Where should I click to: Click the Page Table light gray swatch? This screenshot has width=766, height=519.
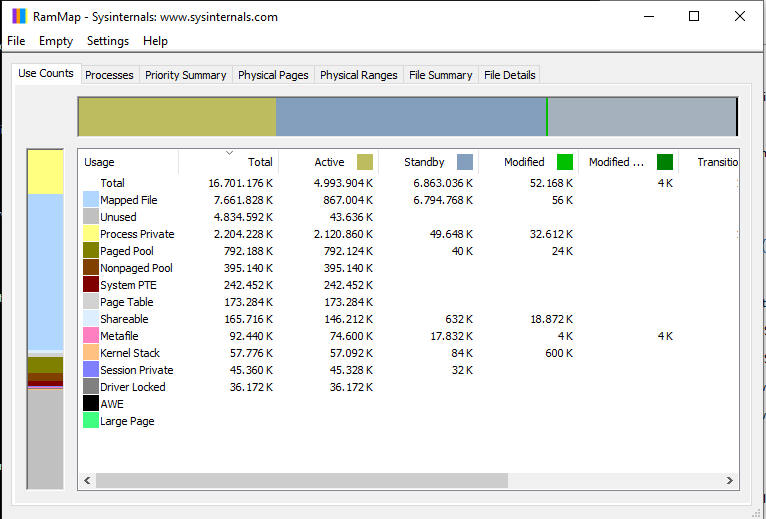pyautogui.click(x=91, y=302)
